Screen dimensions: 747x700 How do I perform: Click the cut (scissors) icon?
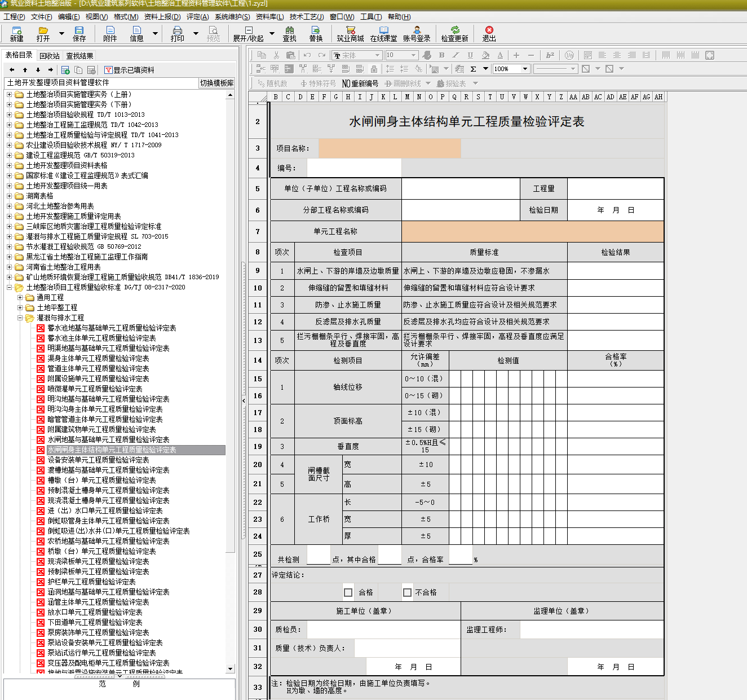click(276, 55)
